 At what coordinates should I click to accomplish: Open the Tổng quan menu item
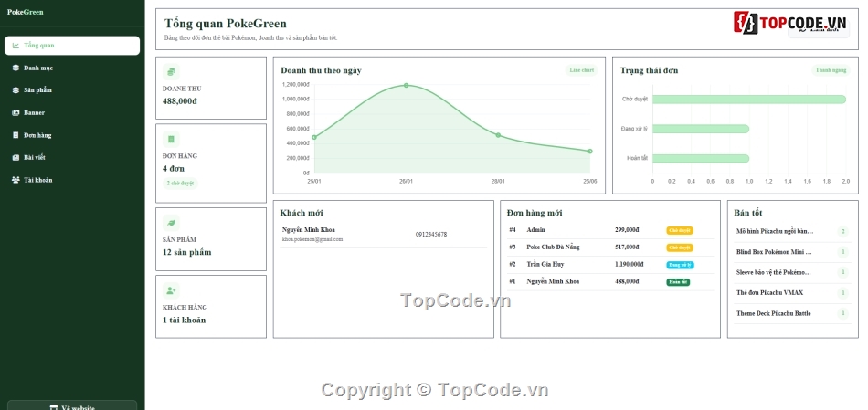point(72,46)
